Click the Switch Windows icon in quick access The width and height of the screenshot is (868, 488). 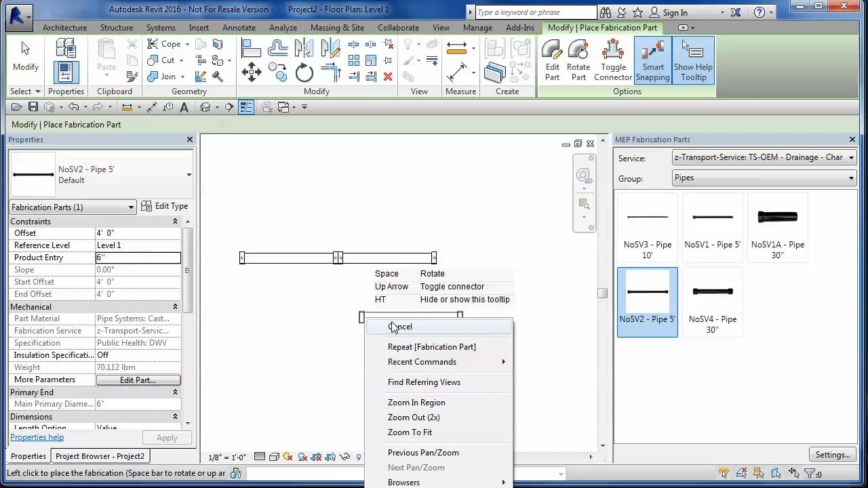[283, 107]
